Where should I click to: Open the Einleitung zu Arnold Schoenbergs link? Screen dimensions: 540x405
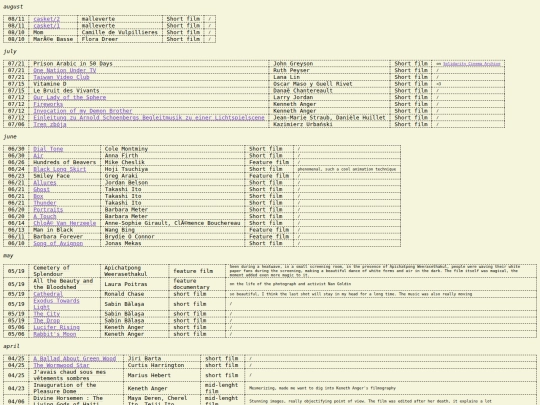coord(149,117)
